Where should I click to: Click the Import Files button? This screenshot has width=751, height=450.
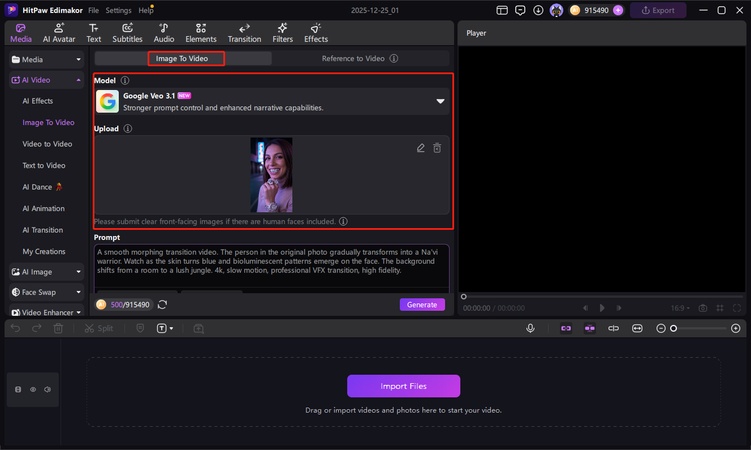pos(403,386)
